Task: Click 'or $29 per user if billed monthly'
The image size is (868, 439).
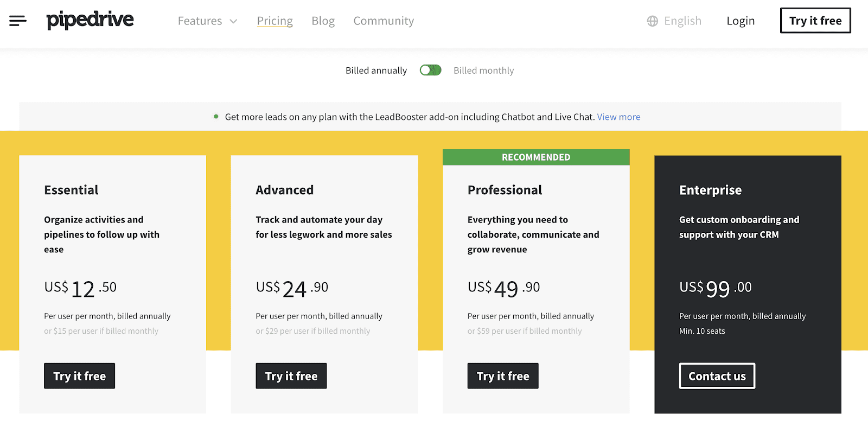Action: (313, 331)
